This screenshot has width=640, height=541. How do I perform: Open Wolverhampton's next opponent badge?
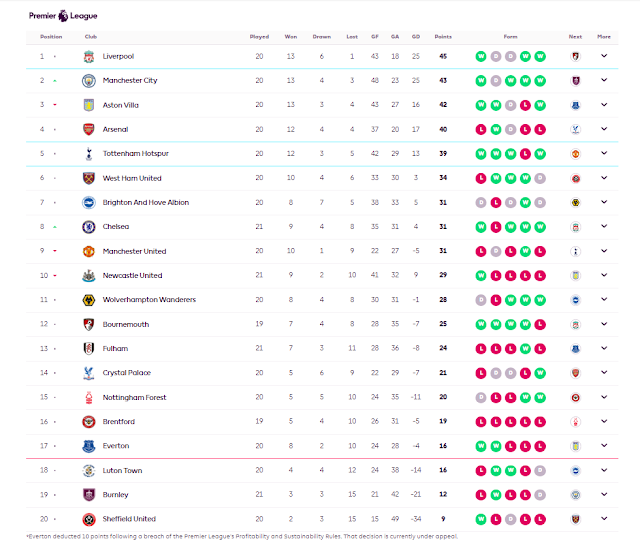(x=576, y=300)
